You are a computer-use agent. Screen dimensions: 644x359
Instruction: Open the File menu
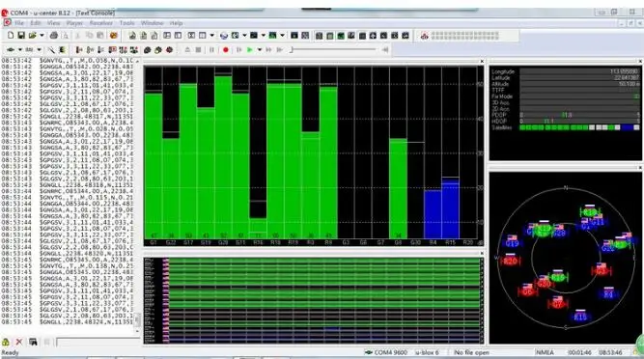click(x=19, y=23)
